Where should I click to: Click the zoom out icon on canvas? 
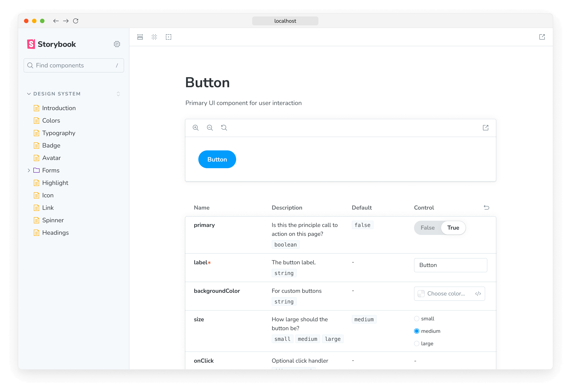tap(210, 128)
